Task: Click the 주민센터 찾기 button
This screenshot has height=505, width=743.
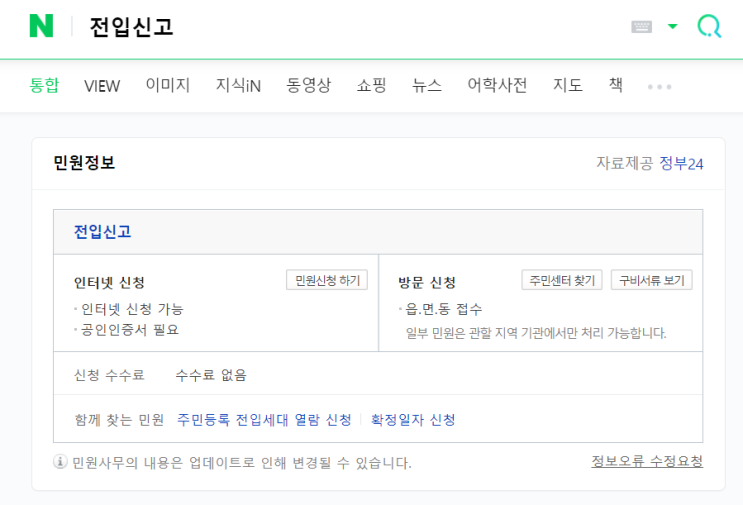Action: pos(562,280)
